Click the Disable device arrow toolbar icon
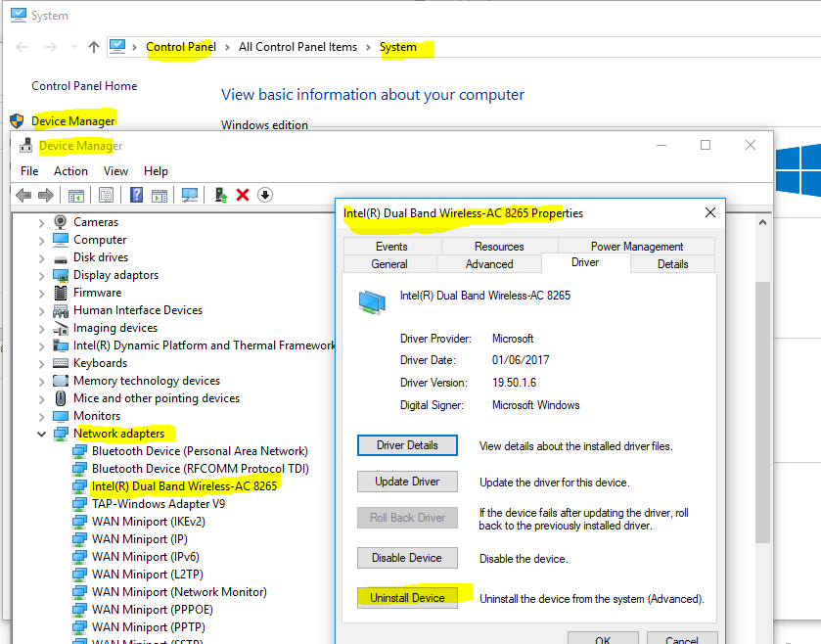This screenshot has width=821, height=644. 264,195
